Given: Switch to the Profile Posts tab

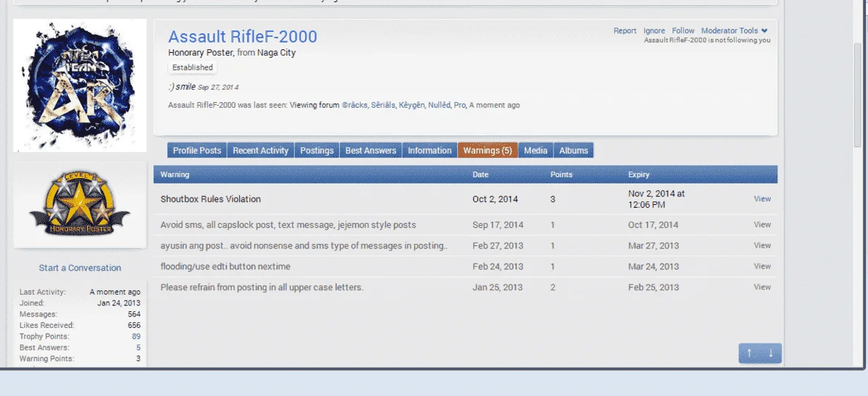Looking at the screenshot, I should pyautogui.click(x=197, y=151).
